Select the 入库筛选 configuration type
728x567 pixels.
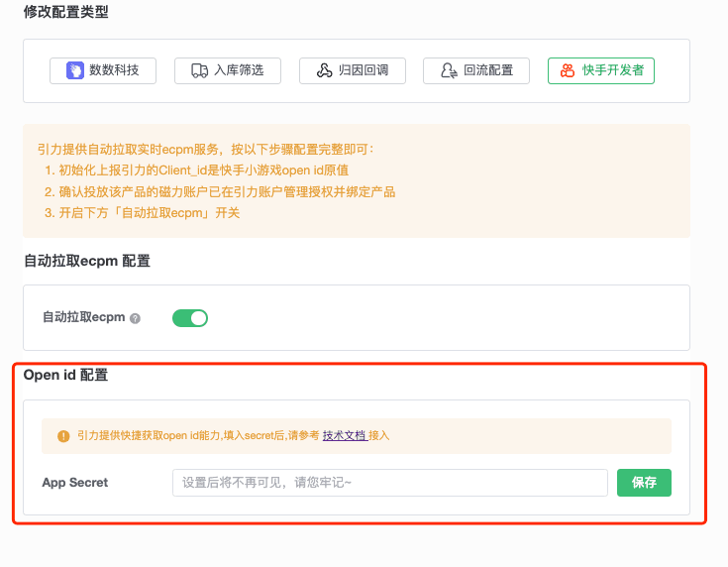tap(228, 70)
